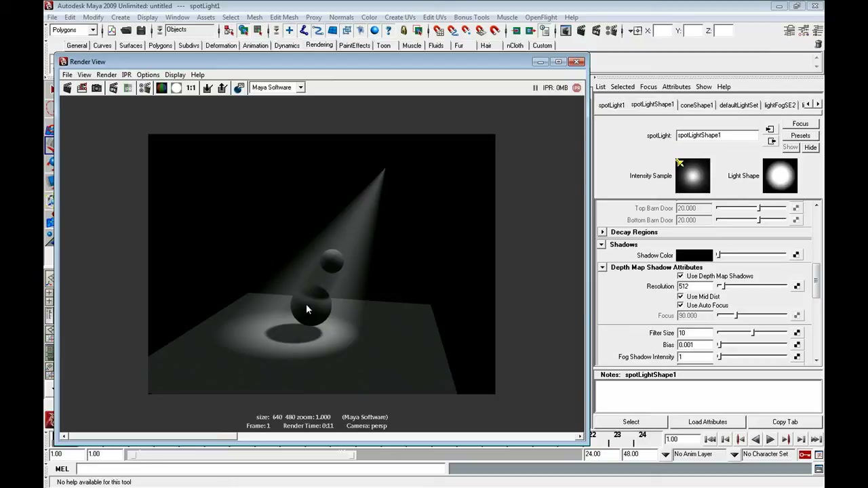Click the output connection icon below spotLight name
Image resolution: width=868 pixels, height=488 pixels.
772,141
